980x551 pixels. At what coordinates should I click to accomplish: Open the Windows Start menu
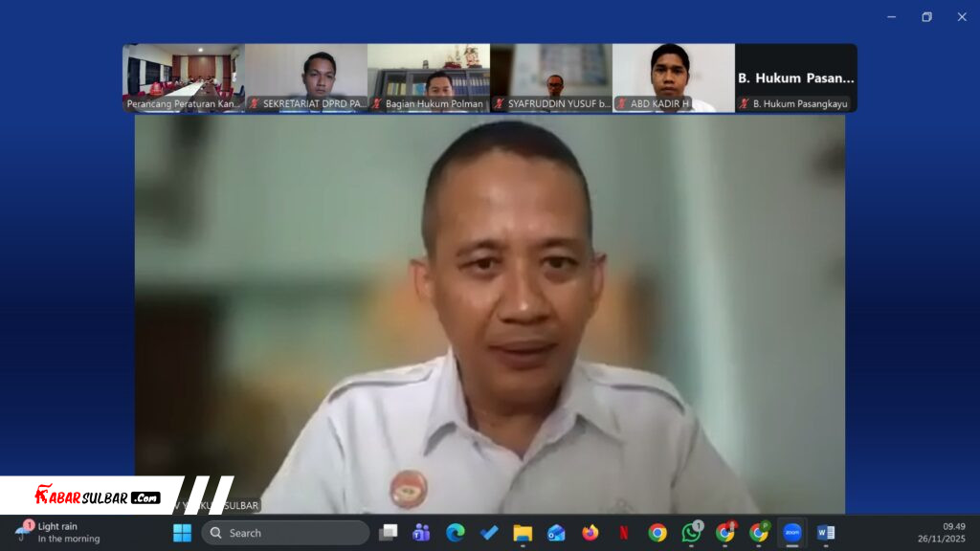point(182,533)
